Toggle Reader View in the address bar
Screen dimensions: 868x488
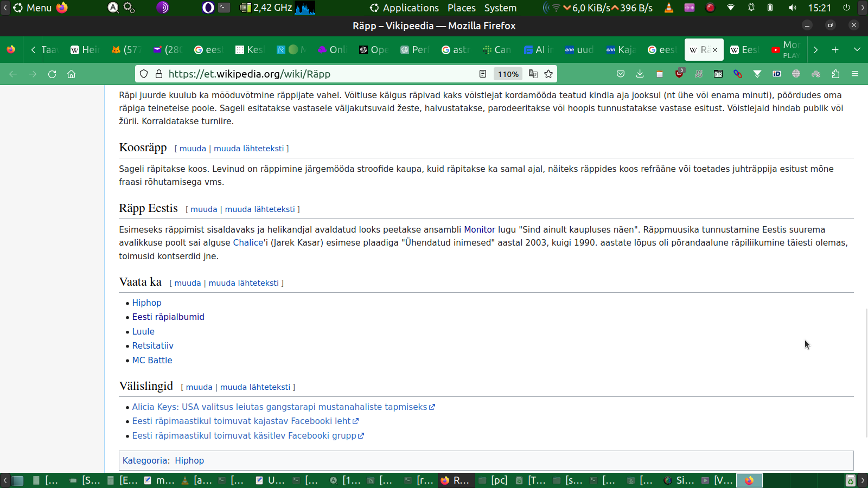coord(483,74)
